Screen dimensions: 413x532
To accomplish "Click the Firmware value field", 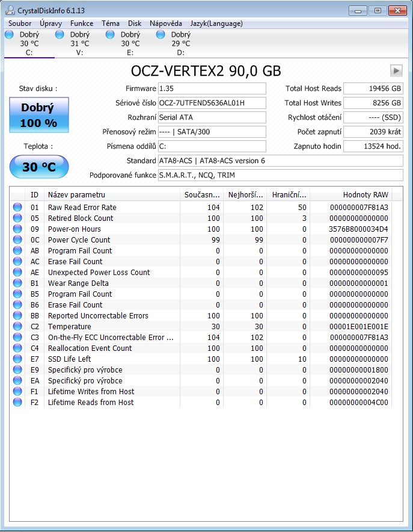I will pos(212,88).
